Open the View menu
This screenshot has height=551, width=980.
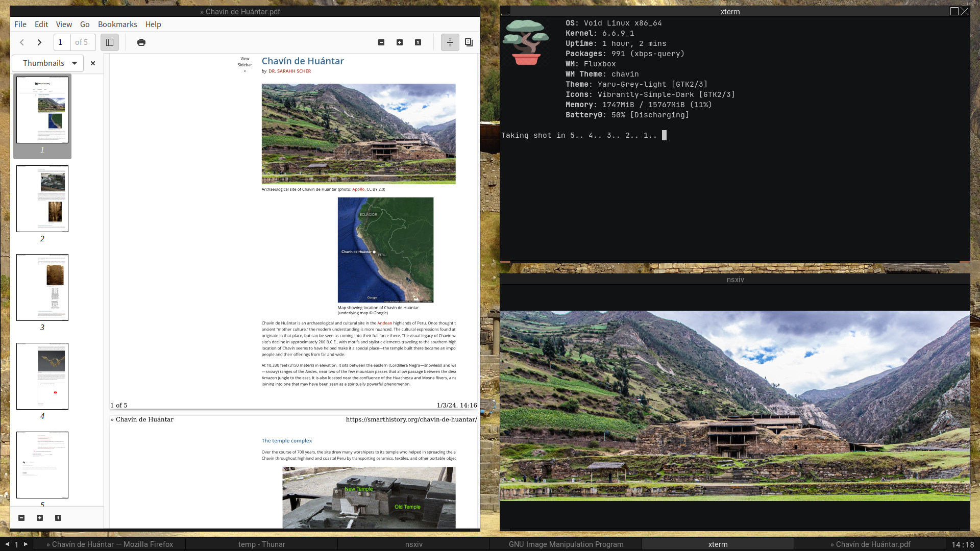(64, 24)
